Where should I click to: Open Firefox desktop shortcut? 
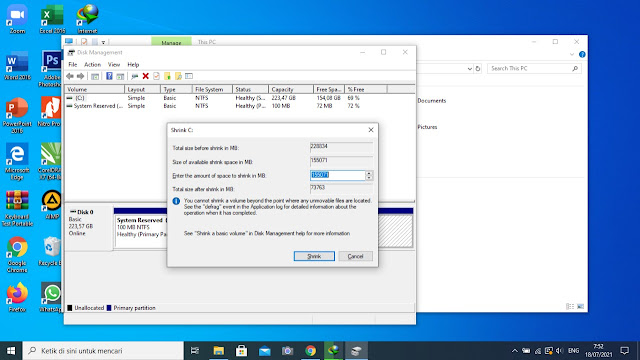tap(17, 297)
